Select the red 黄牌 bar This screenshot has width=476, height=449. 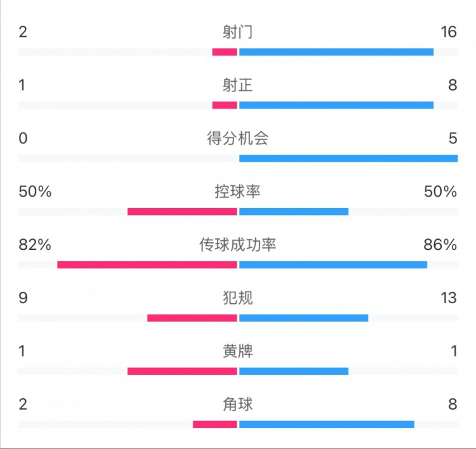pos(182,371)
